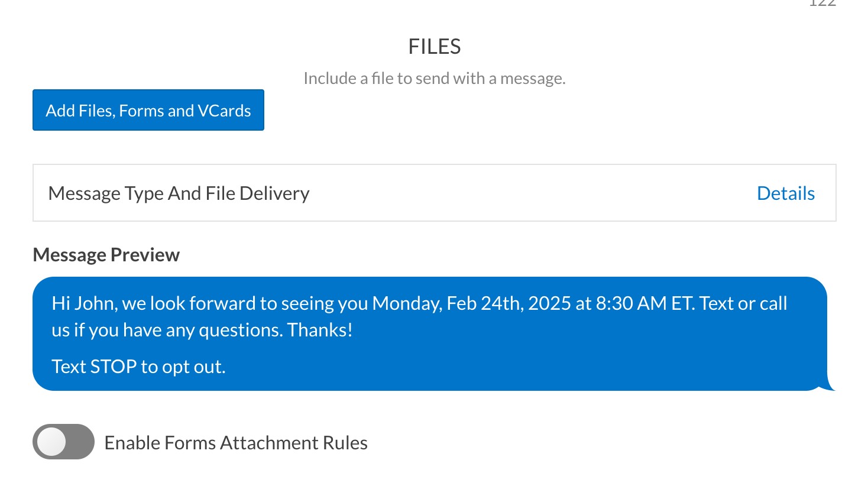
Task: Click the 'Message Type And File Delivery' title text
Action: pos(179,193)
